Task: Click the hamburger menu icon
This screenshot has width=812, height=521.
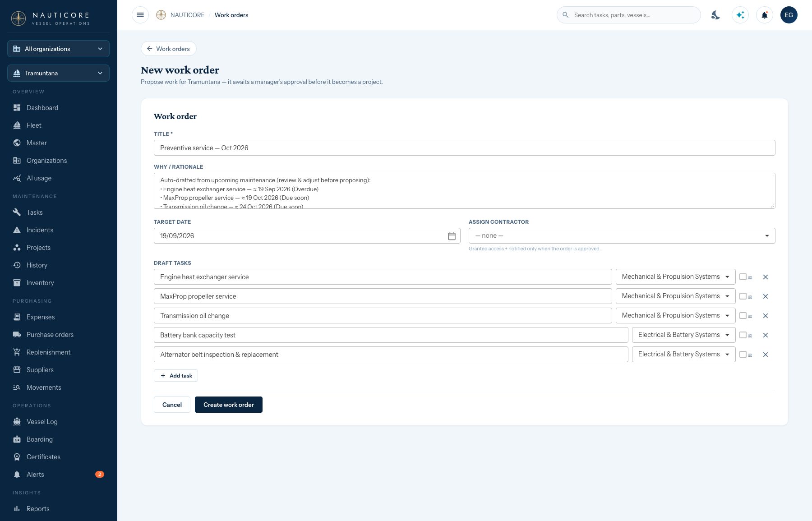Action: point(140,15)
